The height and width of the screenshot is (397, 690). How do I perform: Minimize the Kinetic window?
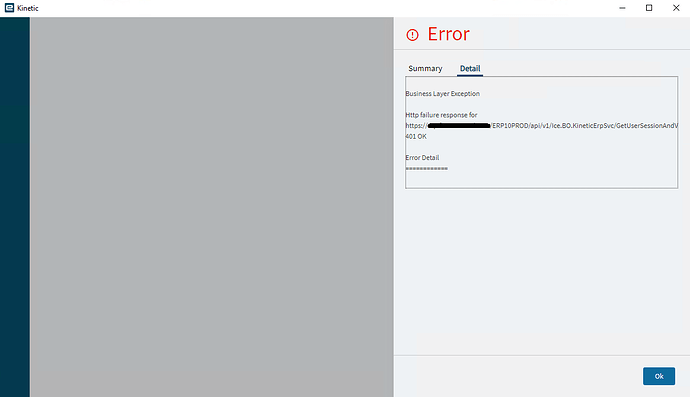click(x=622, y=8)
